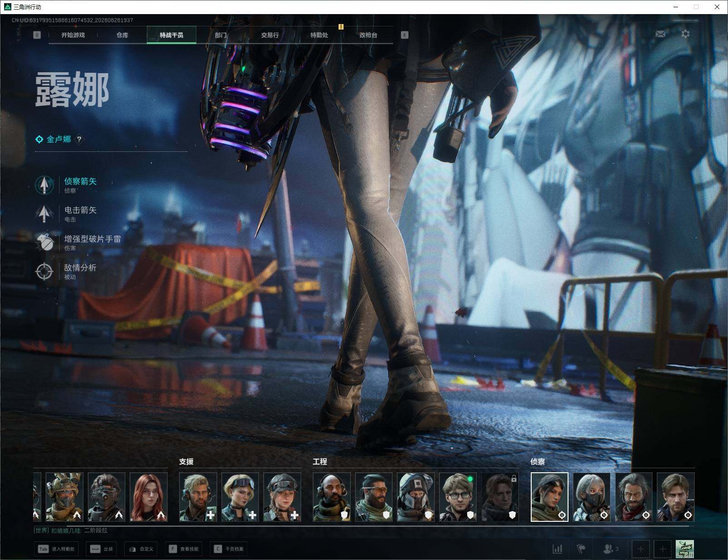Viewport: 728px width, 560px height.
Task: Select the engineer operator wearing glasses
Action: click(x=458, y=497)
